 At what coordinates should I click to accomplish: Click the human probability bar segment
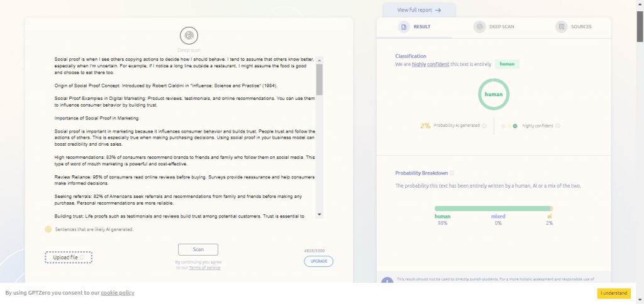491,209
